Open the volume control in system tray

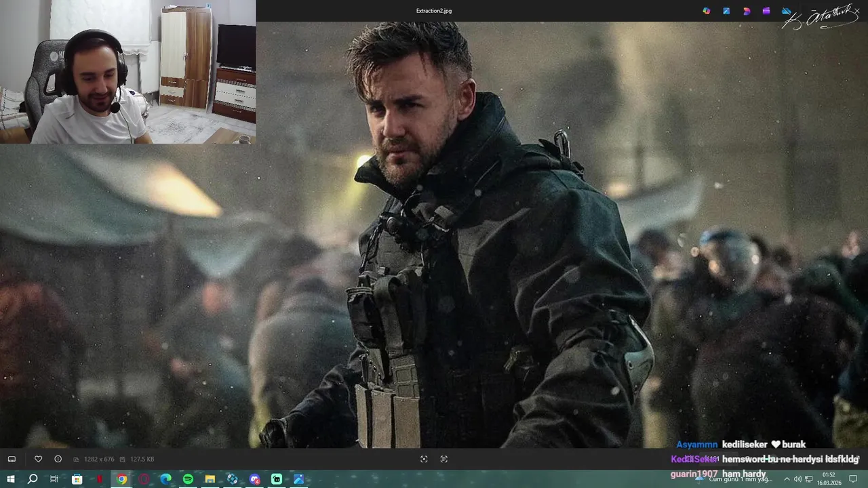click(x=797, y=479)
